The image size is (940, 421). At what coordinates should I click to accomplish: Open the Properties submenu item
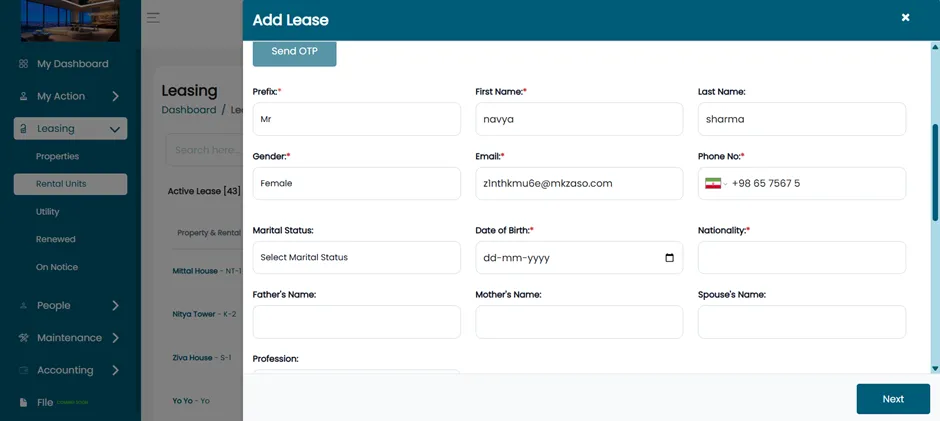pyautogui.click(x=57, y=156)
